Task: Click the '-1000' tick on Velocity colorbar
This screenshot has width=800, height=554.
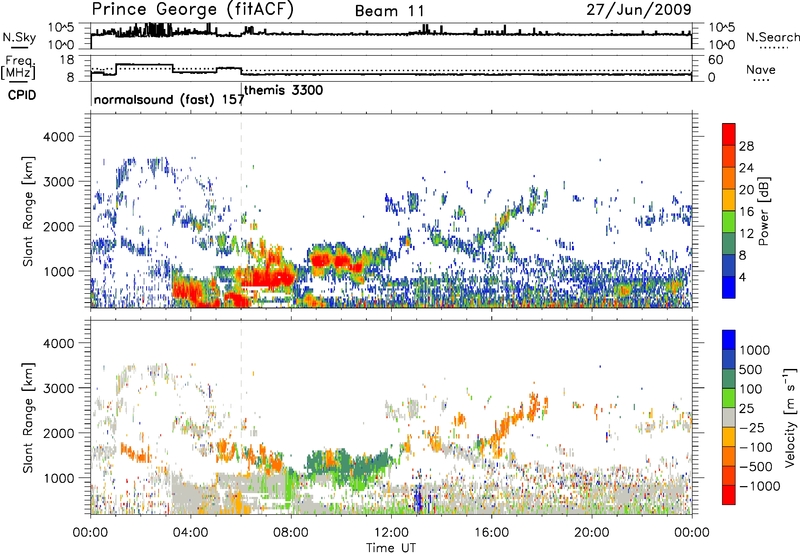Action: point(759,486)
